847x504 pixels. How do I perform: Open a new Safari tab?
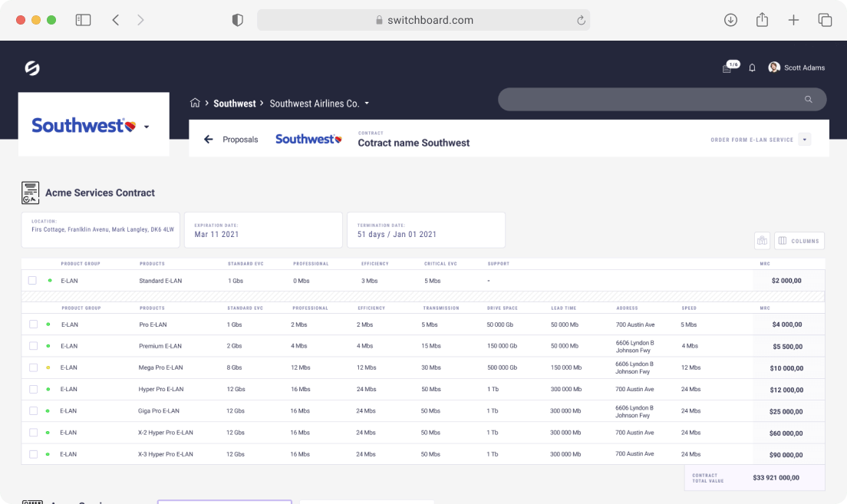793,20
